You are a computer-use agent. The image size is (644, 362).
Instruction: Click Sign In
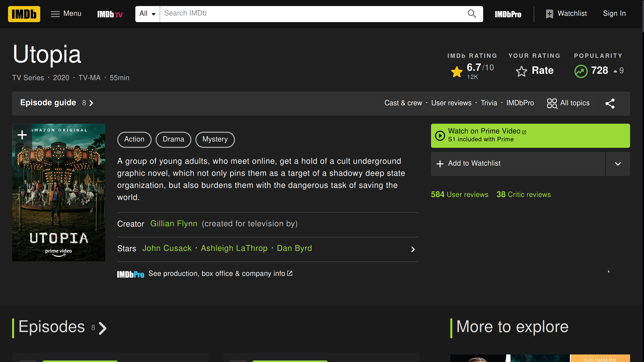(614, 13)
